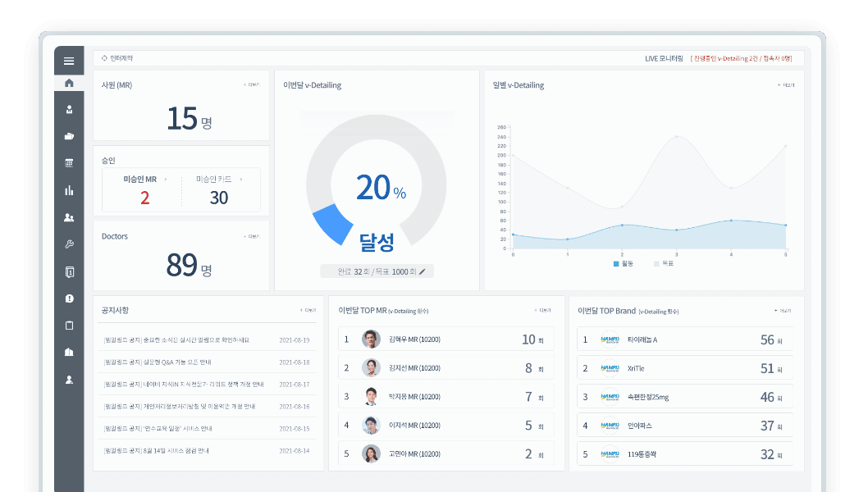The width and height of the screenshot is (868, 492).
Task: Click the LIVE 모니터링 label
Action: 664,59
